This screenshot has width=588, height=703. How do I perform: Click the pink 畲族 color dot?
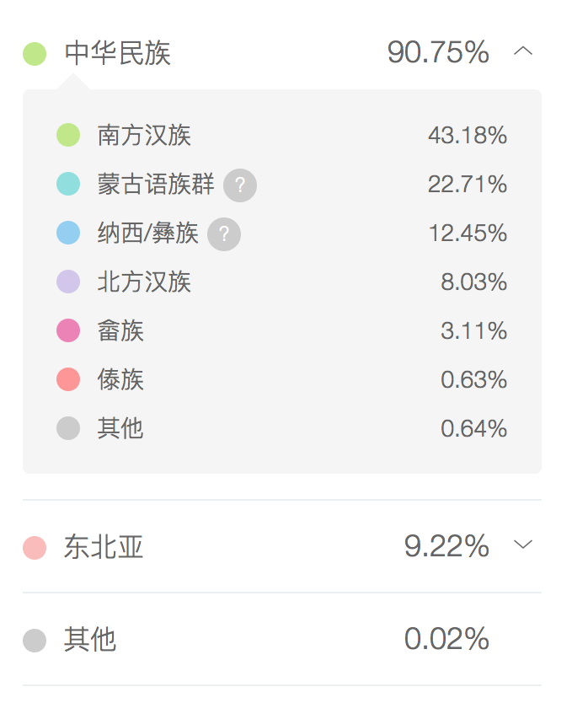(68, 330)
